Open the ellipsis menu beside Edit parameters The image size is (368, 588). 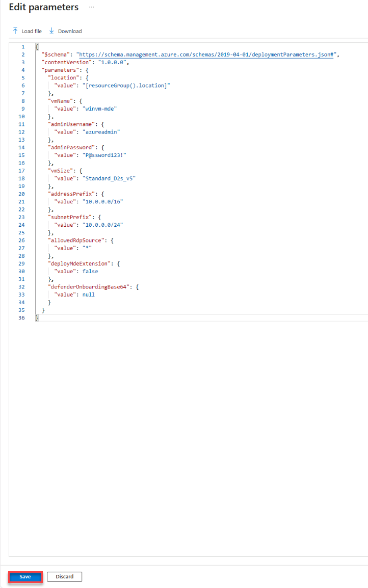92,7
